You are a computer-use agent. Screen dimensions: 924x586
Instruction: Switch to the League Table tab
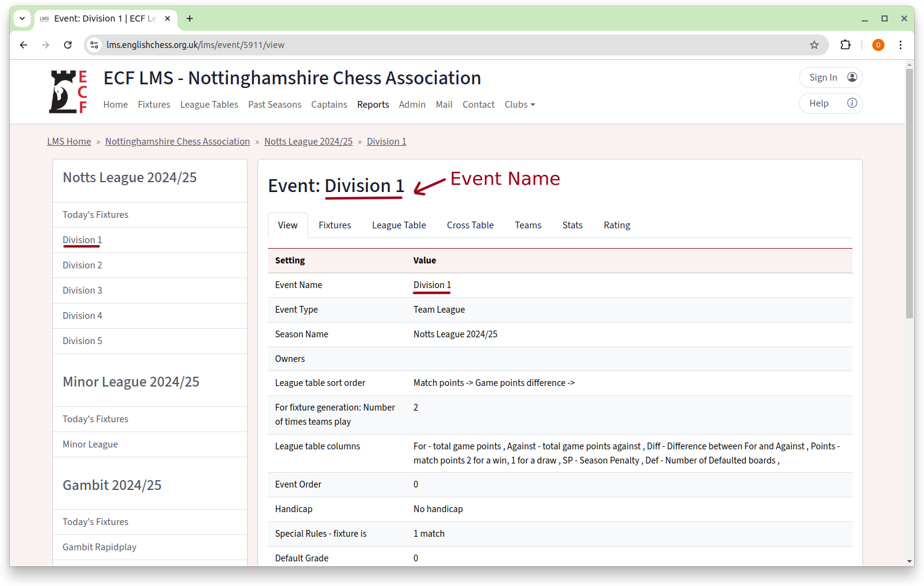[x=399, y=225]
